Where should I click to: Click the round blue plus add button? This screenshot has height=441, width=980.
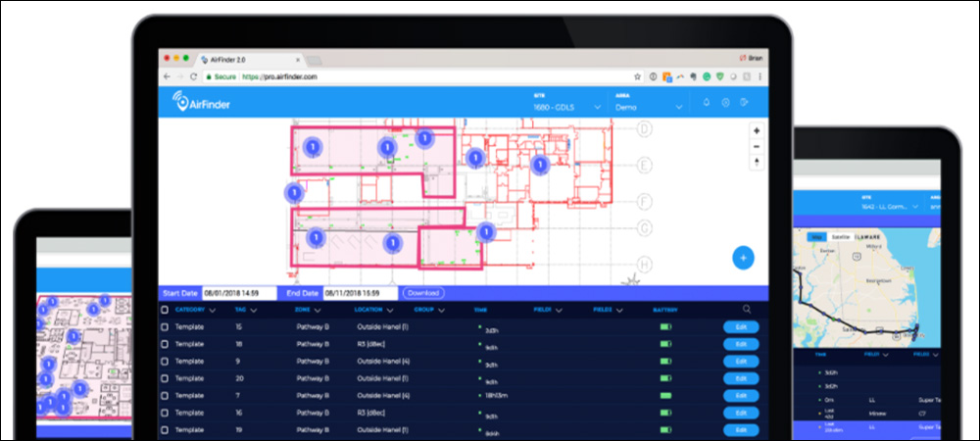pos(743,258)
